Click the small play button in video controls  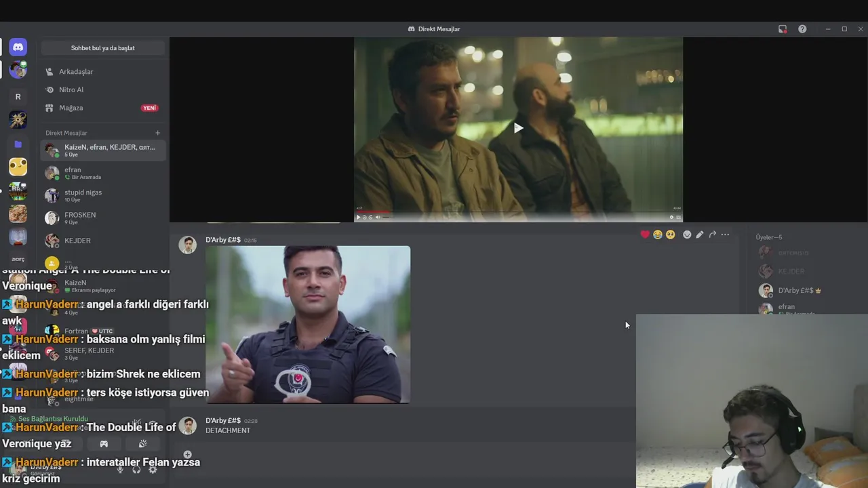pos(359,217)
